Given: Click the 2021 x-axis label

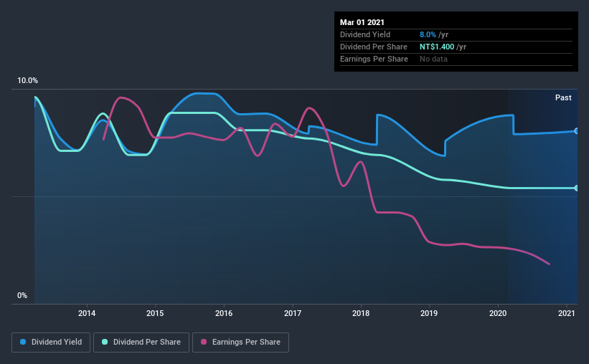Looking at the screenshot, I should [x=567, y=313].
